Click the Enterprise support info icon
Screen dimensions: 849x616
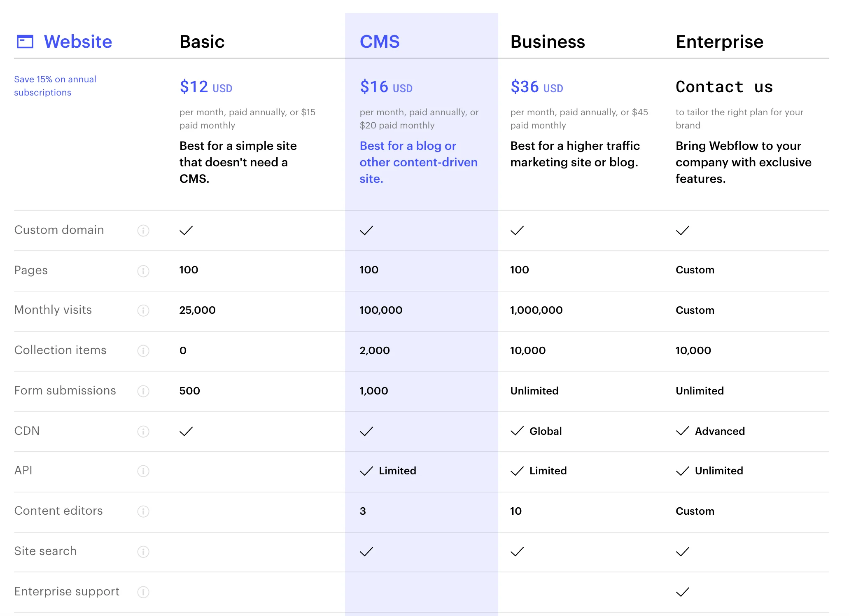pos(143,592)
